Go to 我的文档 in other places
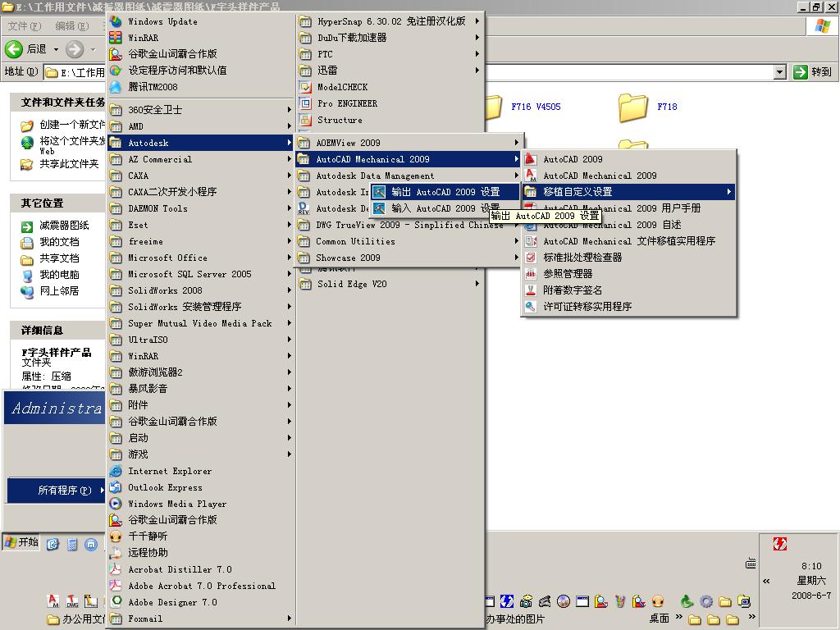Viewport: 840px width, 630px height. (x=50, y=242)
